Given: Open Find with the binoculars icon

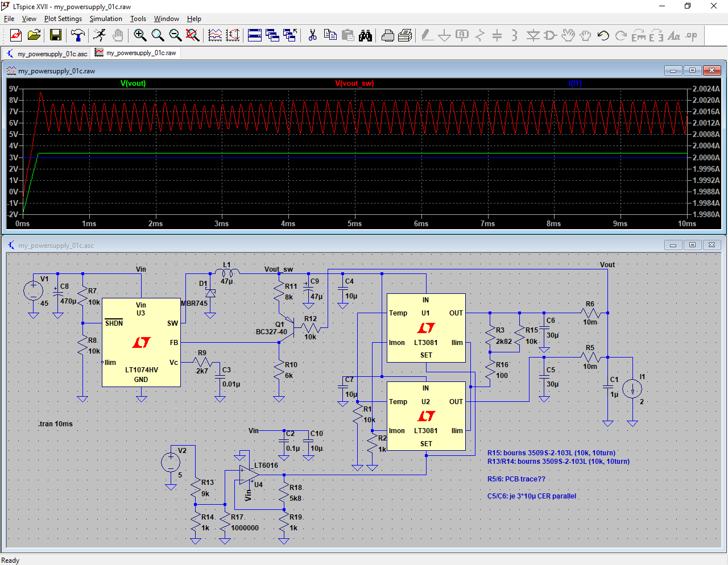Looking at the screenshot, I should tap(365, 35).
